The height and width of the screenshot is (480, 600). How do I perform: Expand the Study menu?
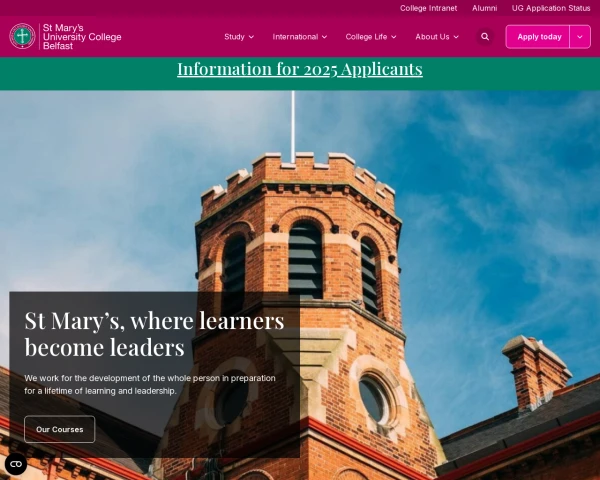(239, 37)
